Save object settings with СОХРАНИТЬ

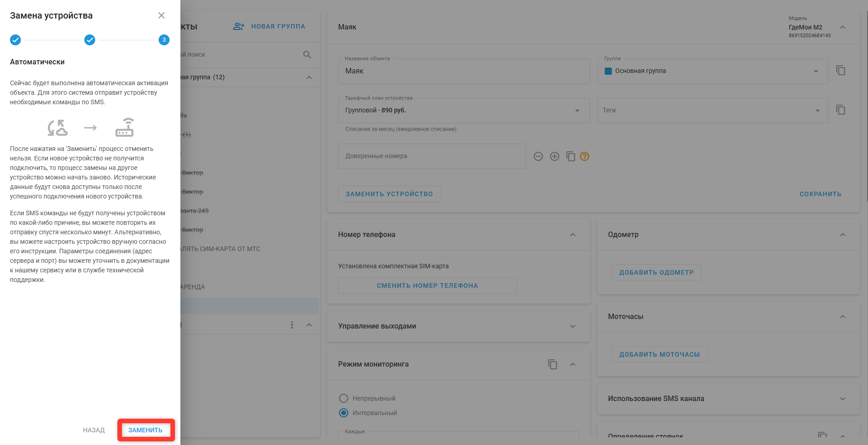click(820, 194)
